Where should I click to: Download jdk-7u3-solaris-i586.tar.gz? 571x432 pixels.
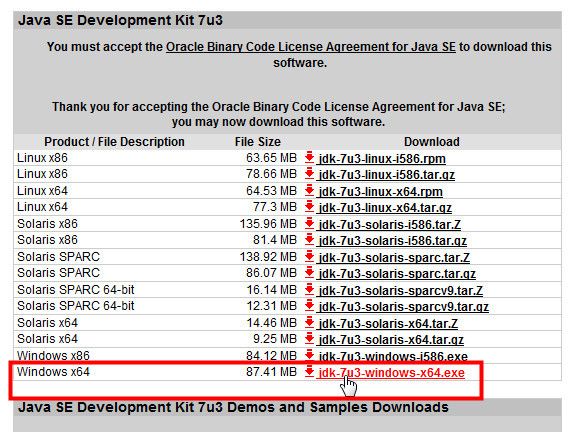click(393, 241)
